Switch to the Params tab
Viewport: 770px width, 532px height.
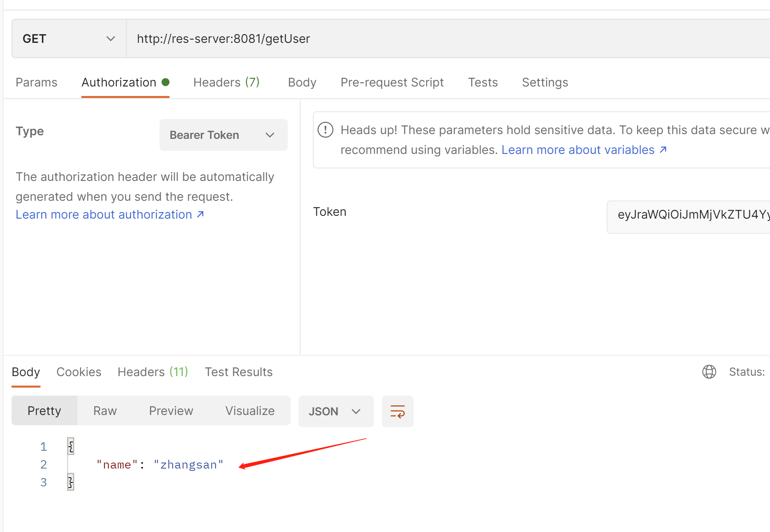pos(37,83)
